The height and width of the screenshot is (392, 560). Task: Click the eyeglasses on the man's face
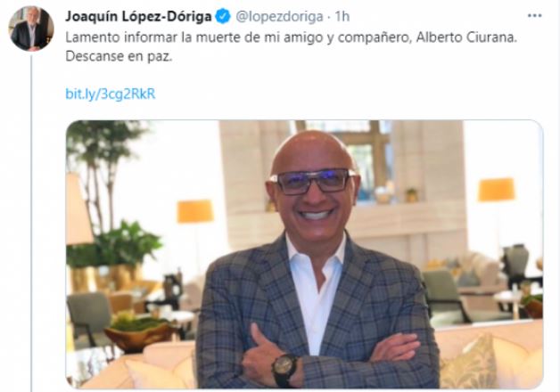(x=313, y=181)
